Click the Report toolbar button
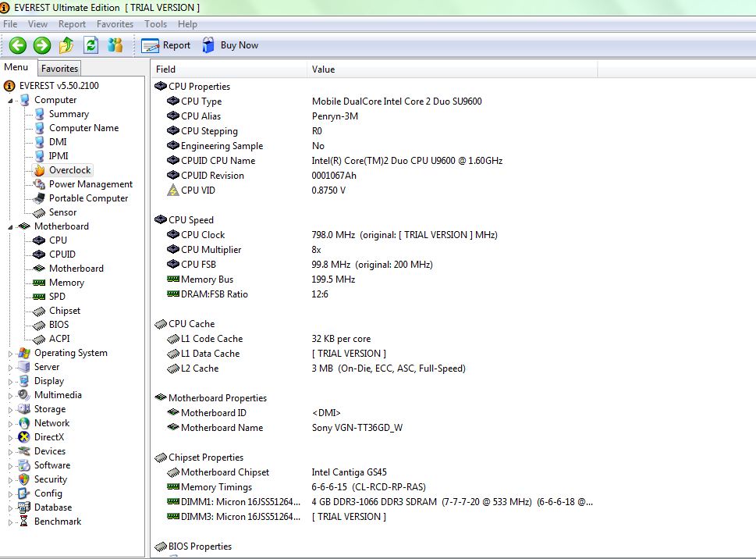Screen dimensions: 756x559 tap(166, 45)
